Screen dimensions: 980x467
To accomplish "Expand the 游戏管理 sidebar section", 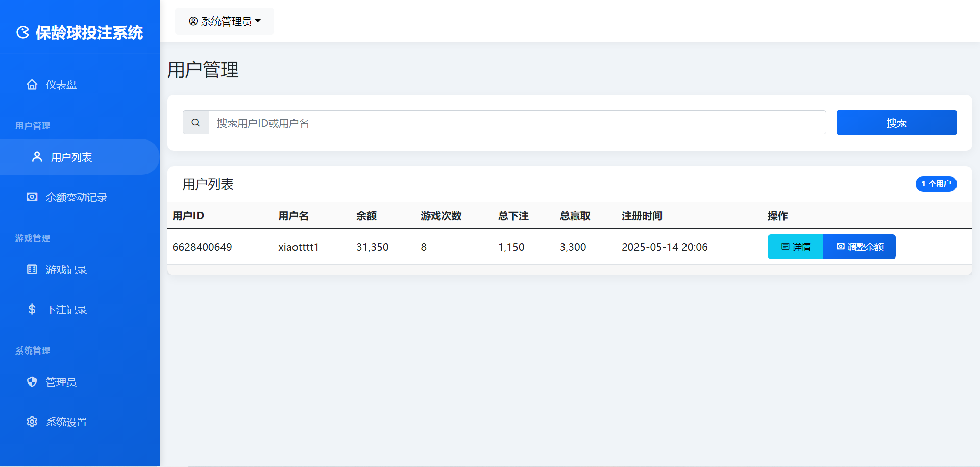I will click(32, 238).
